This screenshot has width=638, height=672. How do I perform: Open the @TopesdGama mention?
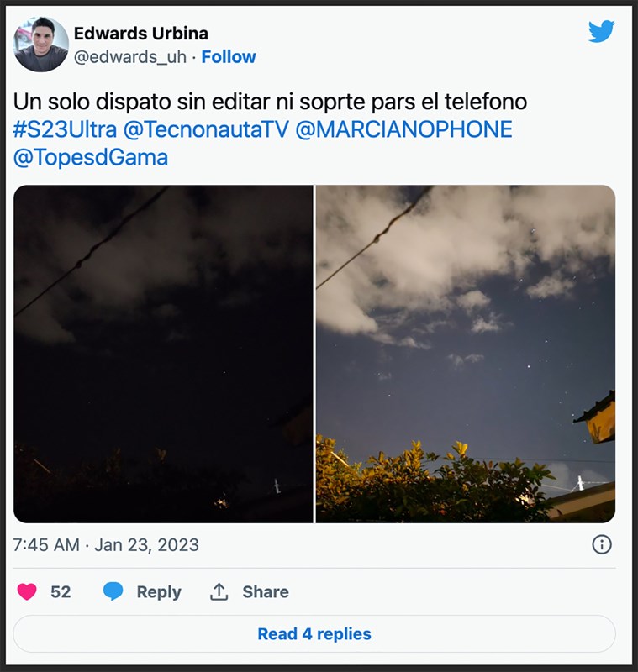click(x=91, y=157)
